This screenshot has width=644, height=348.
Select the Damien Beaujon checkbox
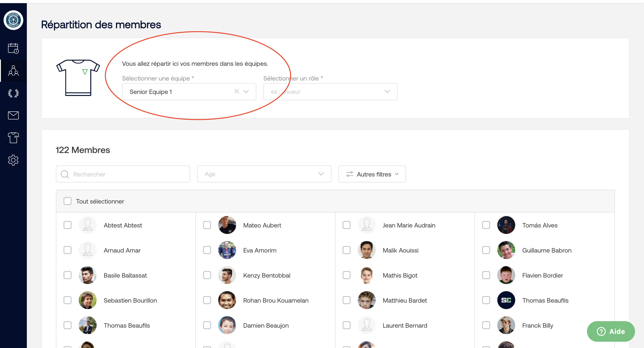click(207, 325)
